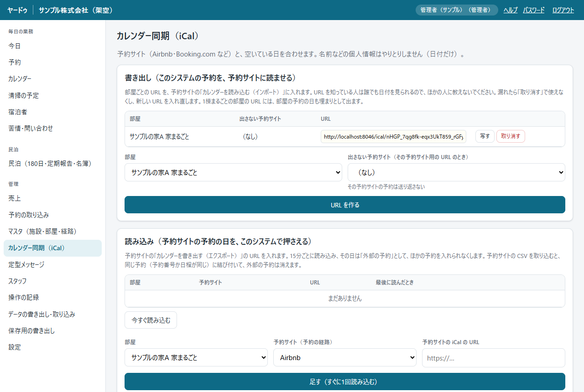Click 足す（すぐに1回読み込む）button
584x392 pixels.
click(x=345, y=382)
